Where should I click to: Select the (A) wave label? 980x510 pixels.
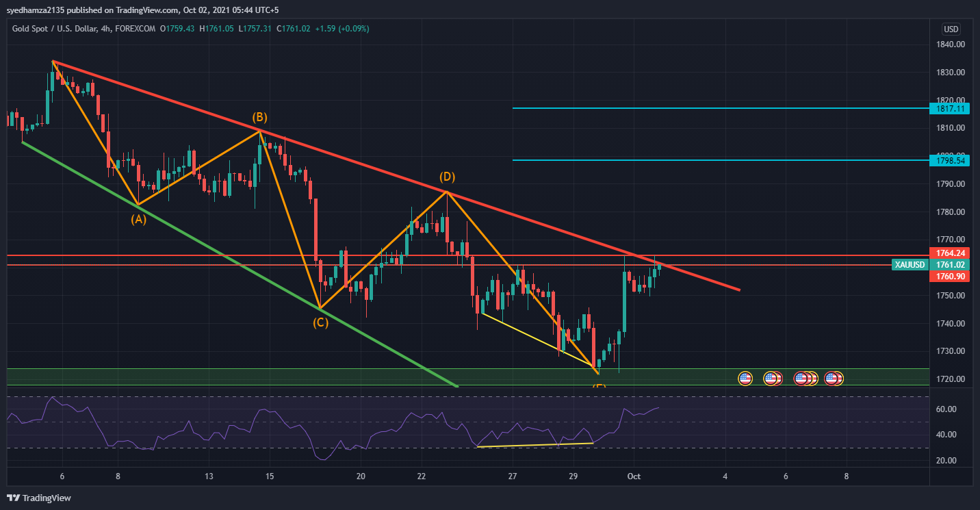[139, 220]
